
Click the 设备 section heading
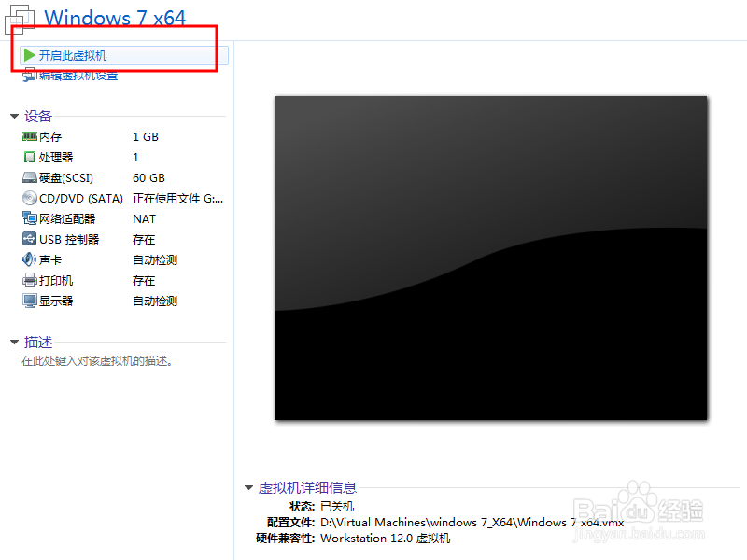click(38, 116)
